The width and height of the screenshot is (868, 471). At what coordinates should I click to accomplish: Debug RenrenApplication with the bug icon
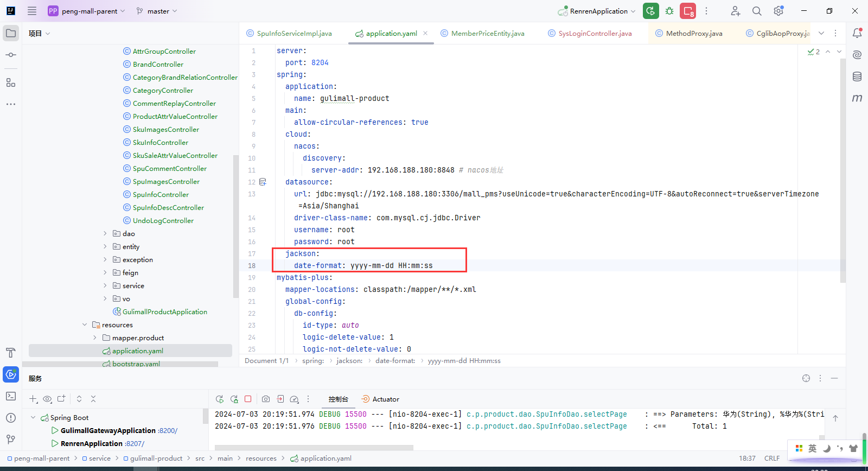coord(669,11)
